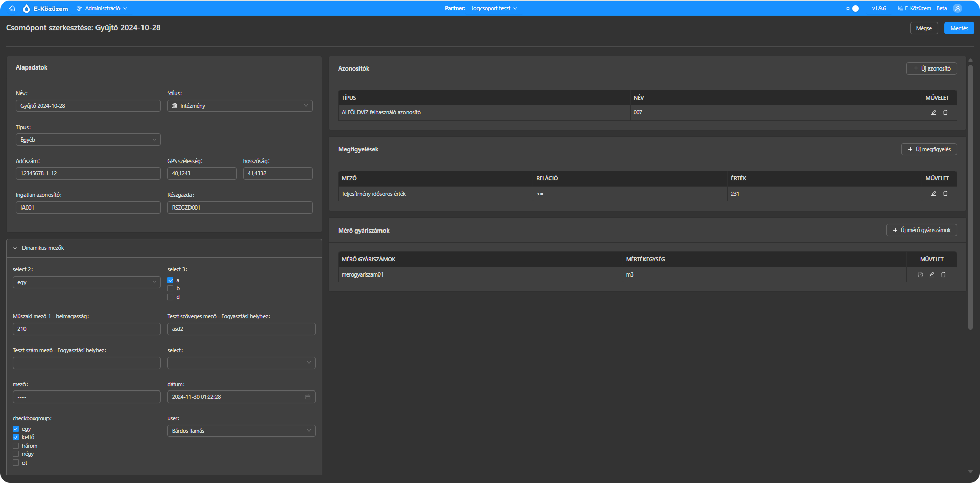Edit the ALFÖLDVÍZ identifier row
Viewport: 980px width, 483px height.
934,112
